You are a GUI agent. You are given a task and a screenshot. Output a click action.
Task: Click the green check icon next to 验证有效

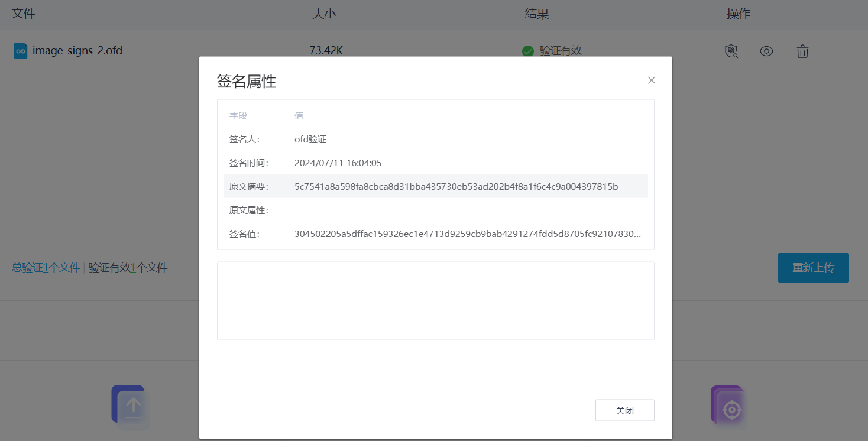click(528, 51)
